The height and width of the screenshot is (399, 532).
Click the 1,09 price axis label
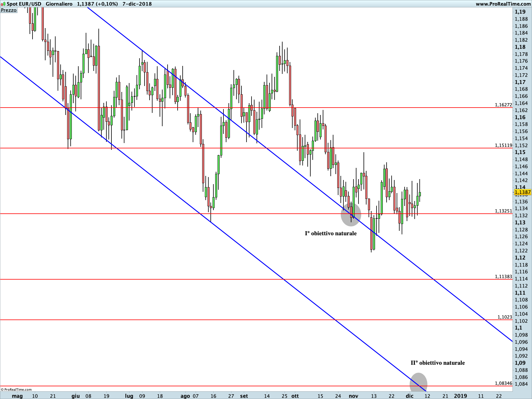(x=520, y=363)
